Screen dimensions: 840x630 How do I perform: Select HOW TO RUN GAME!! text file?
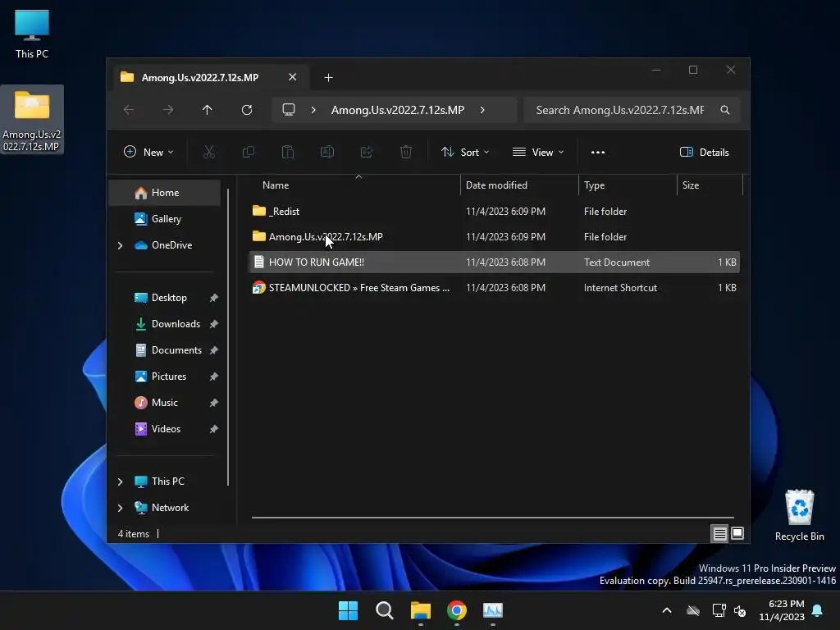click(494, 262)
